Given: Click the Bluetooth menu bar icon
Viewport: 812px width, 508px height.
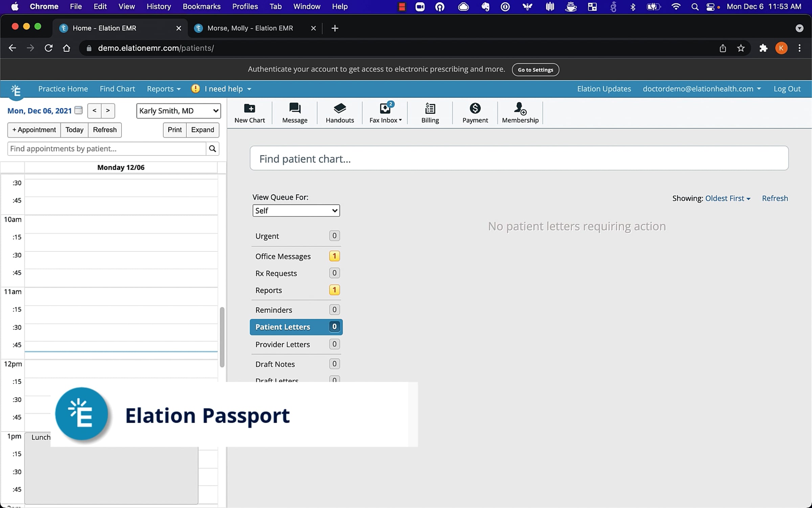Looking at the screenshot, I should 633,7.
